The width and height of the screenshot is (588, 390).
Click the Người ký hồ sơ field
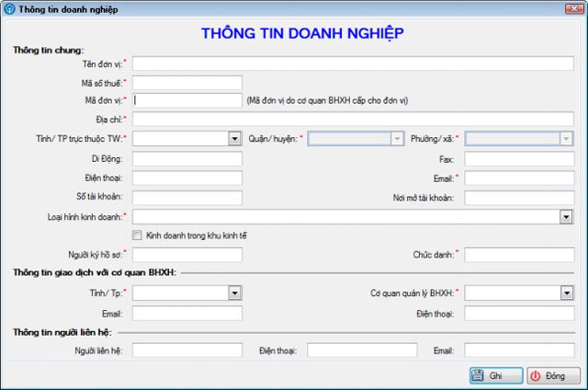pyautogui.click(x=187, y=255)
